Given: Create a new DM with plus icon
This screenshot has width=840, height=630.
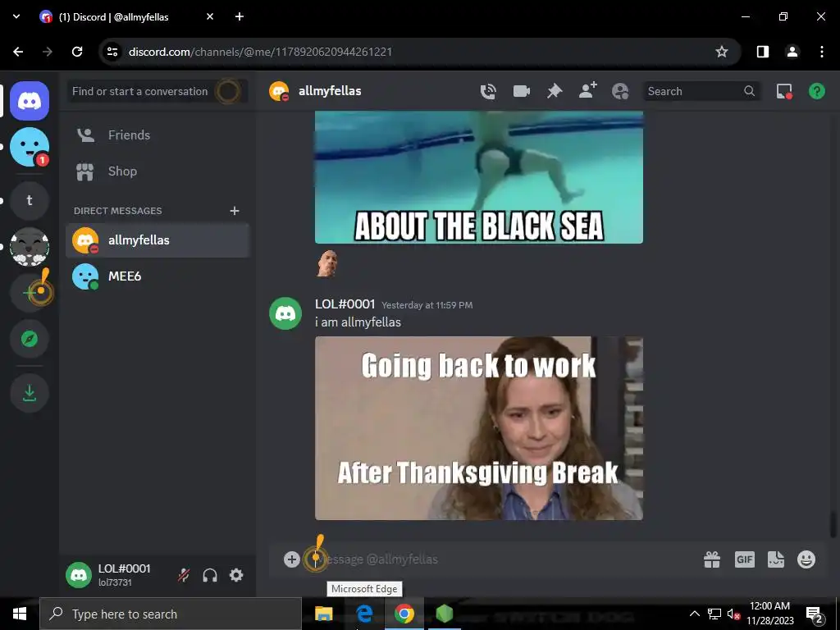Looking at the screenshot, I should pyautogui.click(x=234, y=211).
